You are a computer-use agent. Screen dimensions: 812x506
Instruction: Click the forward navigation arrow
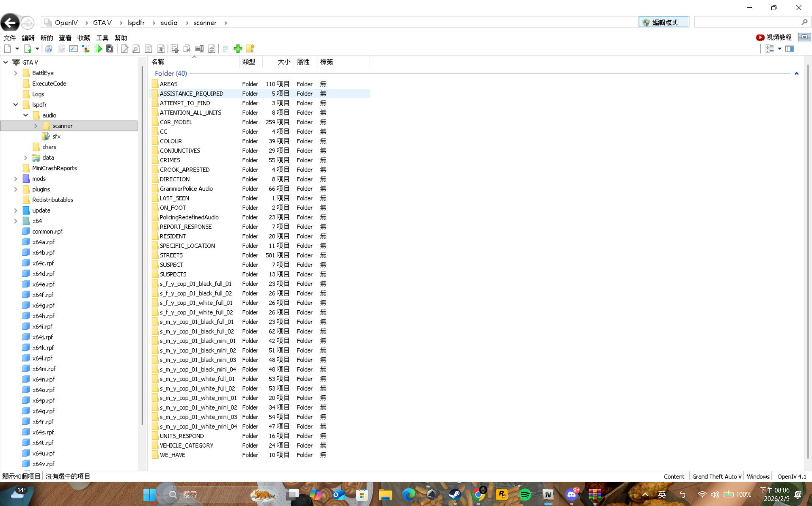[x=28, y=22]
